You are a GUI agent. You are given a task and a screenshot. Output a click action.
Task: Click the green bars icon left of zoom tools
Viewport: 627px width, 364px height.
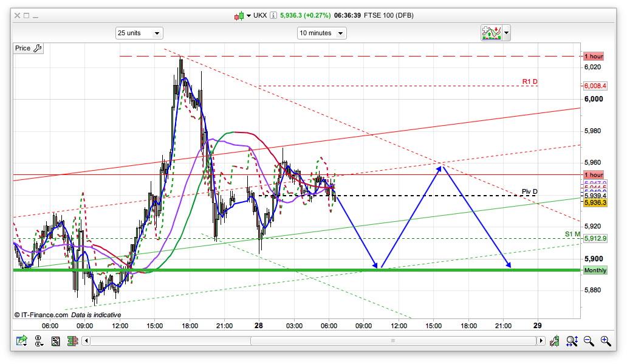click(x=554, y=341)
